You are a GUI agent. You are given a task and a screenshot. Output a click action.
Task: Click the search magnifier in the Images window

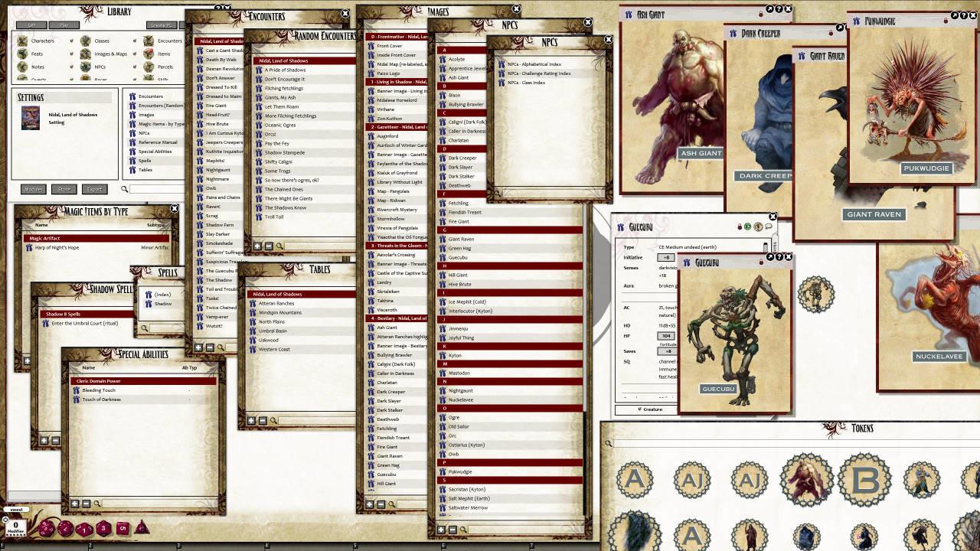coord(391,504)
